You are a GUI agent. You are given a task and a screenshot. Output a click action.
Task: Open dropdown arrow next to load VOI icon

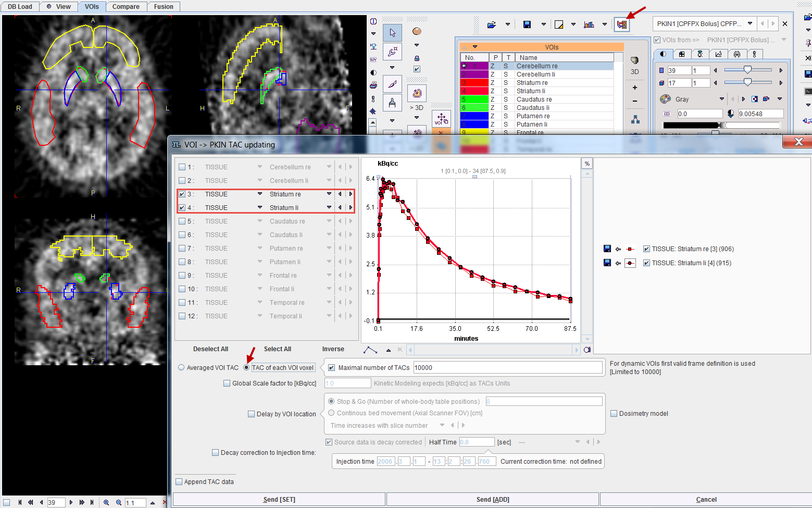pyautogui.click(x=508, y=24)
